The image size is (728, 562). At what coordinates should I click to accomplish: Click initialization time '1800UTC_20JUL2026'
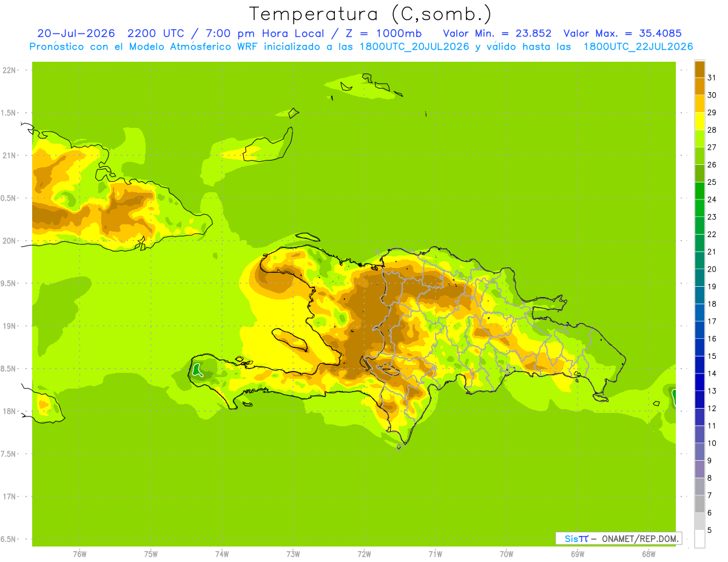click(414, 47)
